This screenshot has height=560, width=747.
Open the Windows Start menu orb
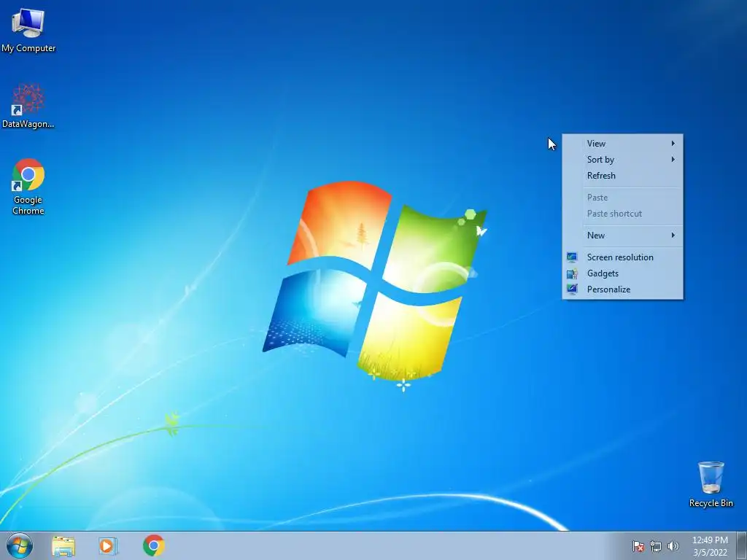20,545
